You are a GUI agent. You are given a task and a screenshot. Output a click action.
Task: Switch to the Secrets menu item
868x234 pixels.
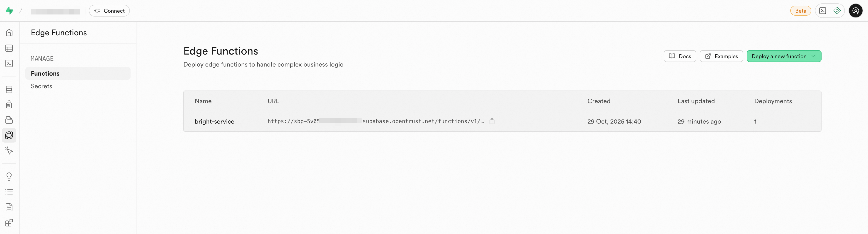coord(41,86)
